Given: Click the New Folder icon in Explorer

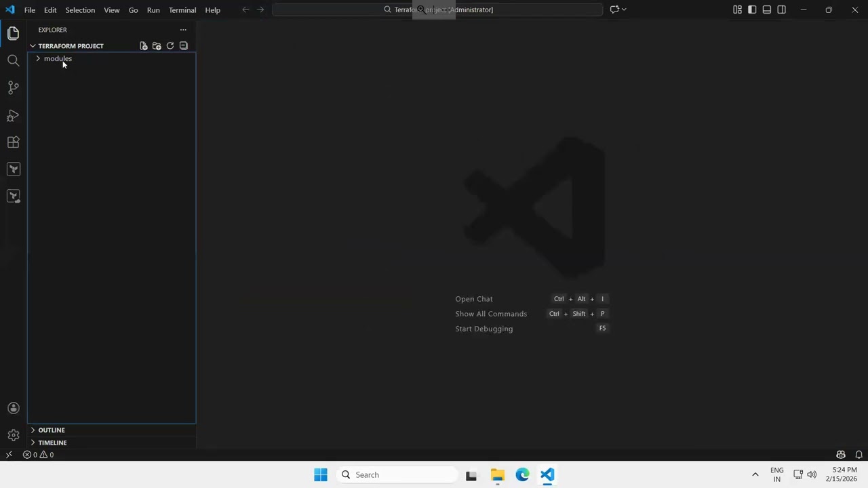Looking at the screenshot, I should click(x=157, y=46).
